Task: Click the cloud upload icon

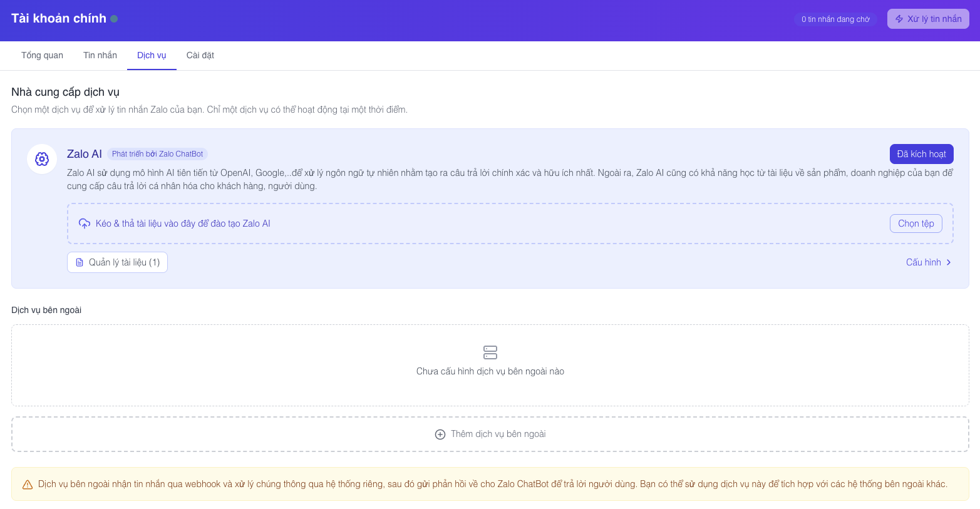Action: click(85, 224)
